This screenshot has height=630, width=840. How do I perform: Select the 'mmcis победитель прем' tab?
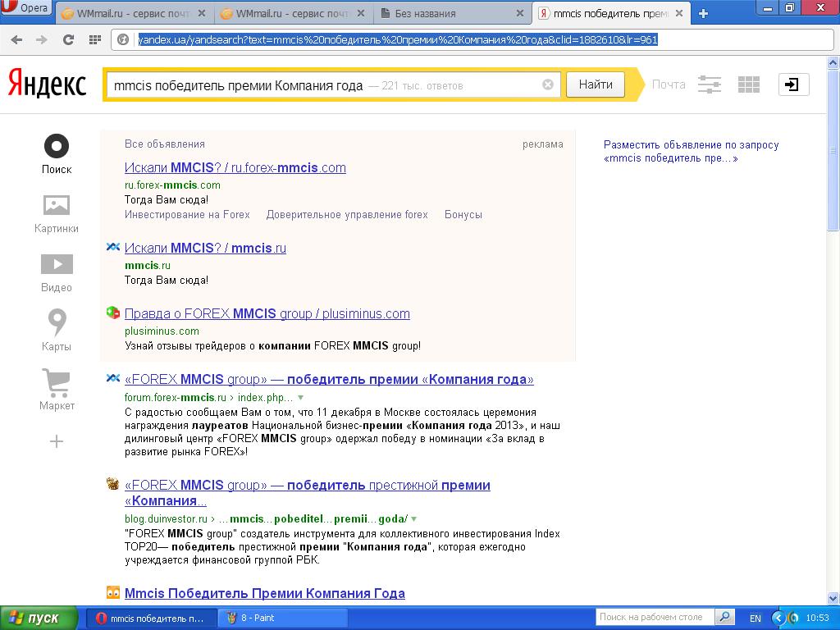pos(610,13)
